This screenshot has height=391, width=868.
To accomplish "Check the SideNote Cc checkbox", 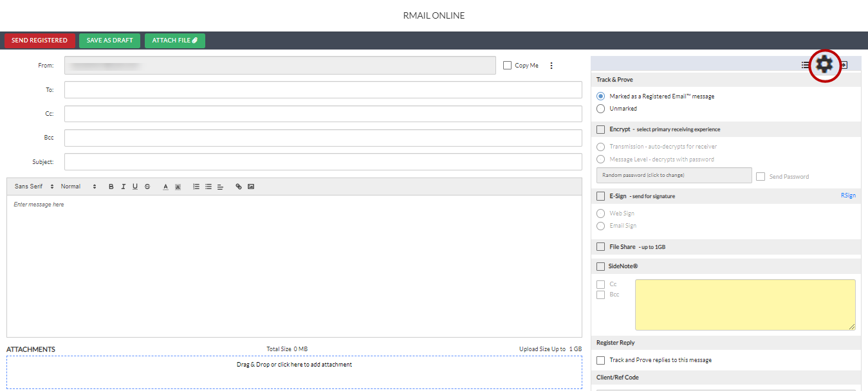I will pos(601,284).
